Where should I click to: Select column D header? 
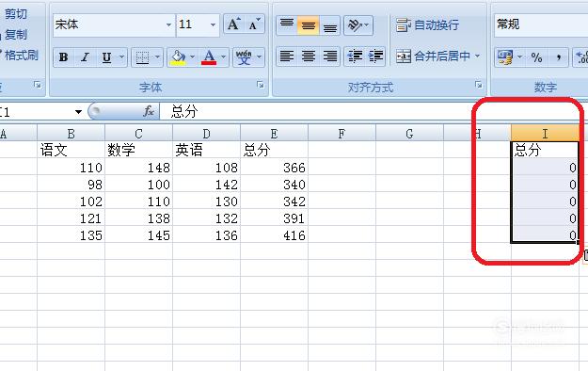coord(206,134)
